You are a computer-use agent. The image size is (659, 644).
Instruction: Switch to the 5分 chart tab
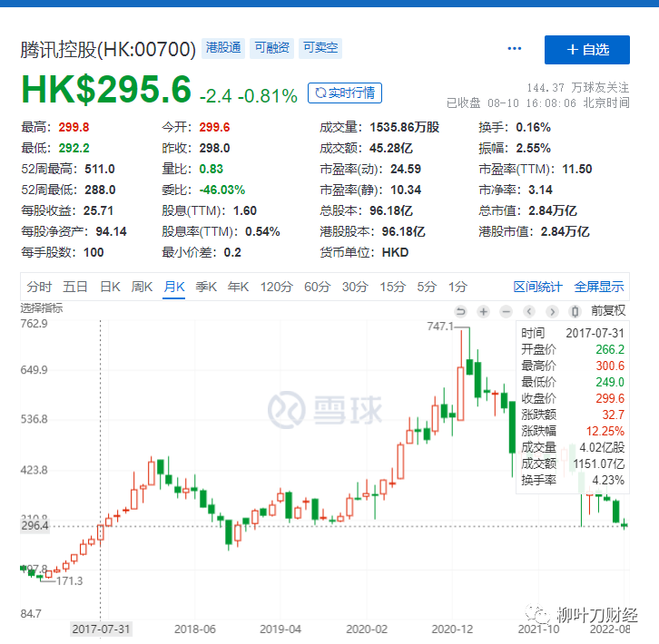[427, 287]
